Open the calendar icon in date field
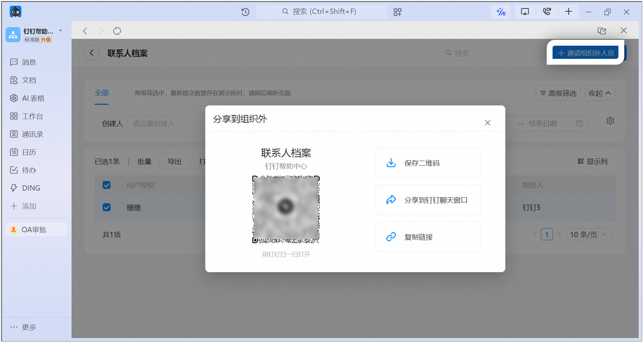The height and width of the screenshot is (343, 644). [579, 123]
